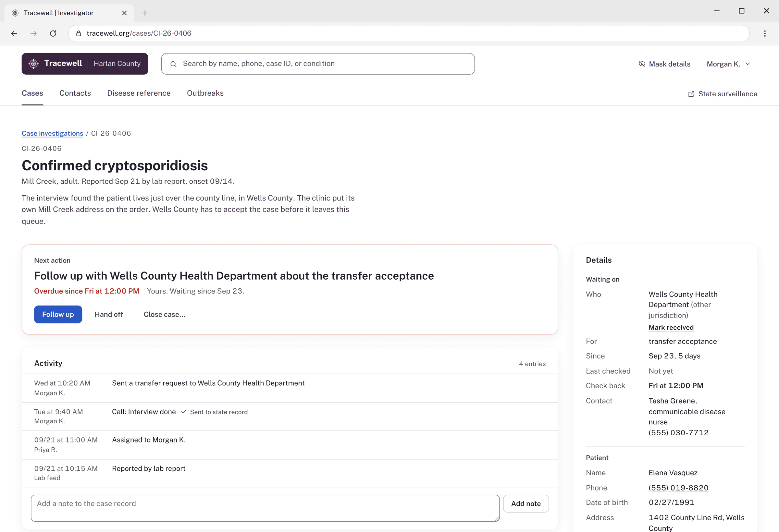Open the Case investigations breadcrumb link
The image size is (779, 532).
(52, 133)
